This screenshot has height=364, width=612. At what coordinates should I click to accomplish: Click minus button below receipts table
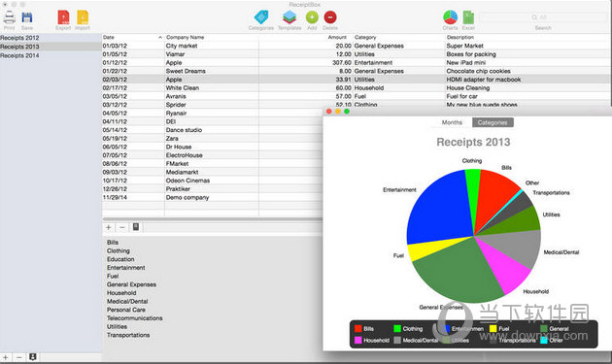[x=122, y=227]
